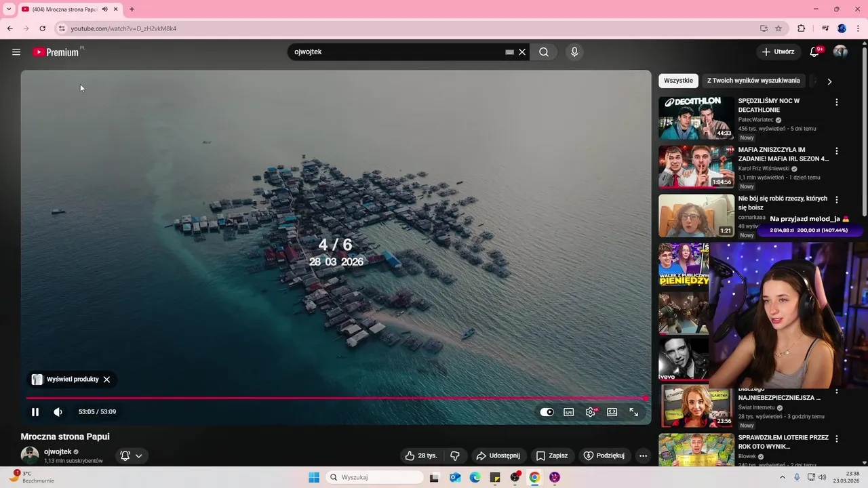Like the video (28 tys.)

pyautogui.click(x=421, y=455)
